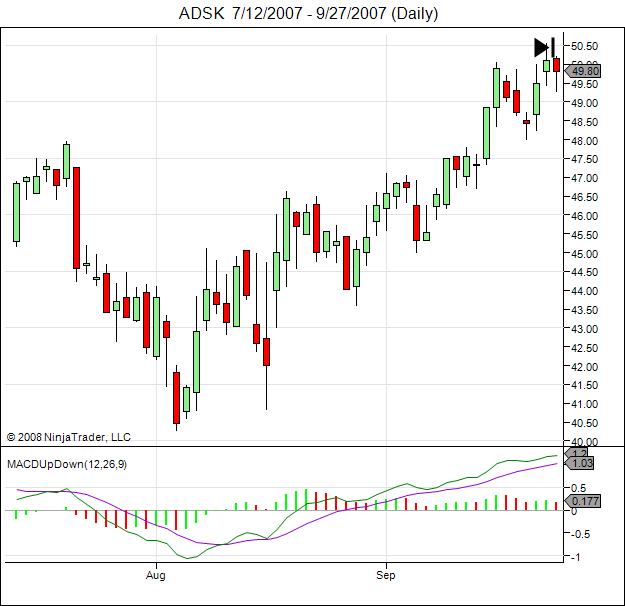
Task: Click the 46.00 price axis label
Action: 584,216
